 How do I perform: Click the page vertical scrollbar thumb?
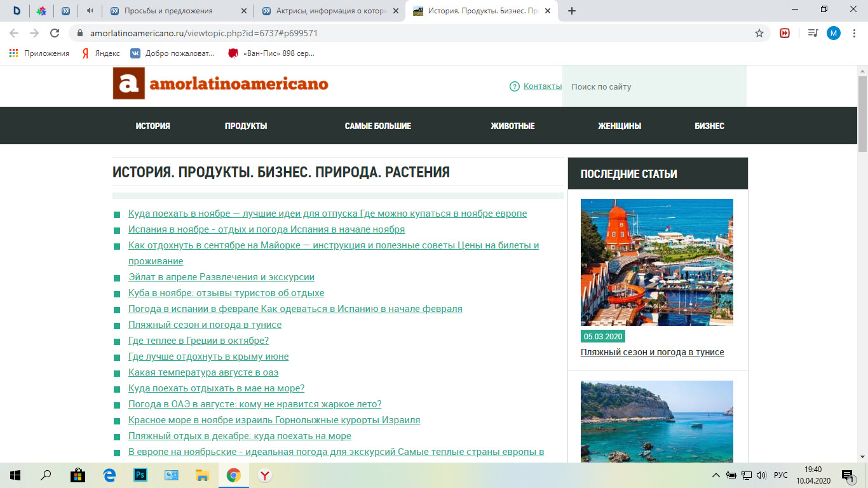862,113
